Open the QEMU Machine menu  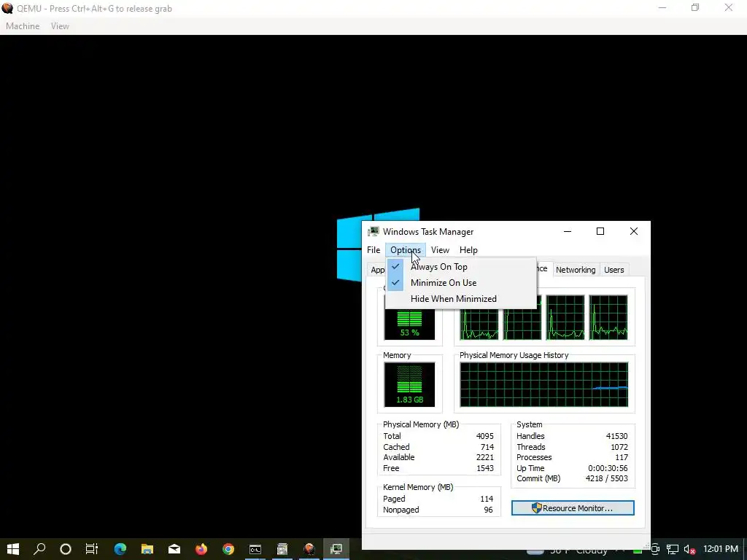tap(23, 26)
